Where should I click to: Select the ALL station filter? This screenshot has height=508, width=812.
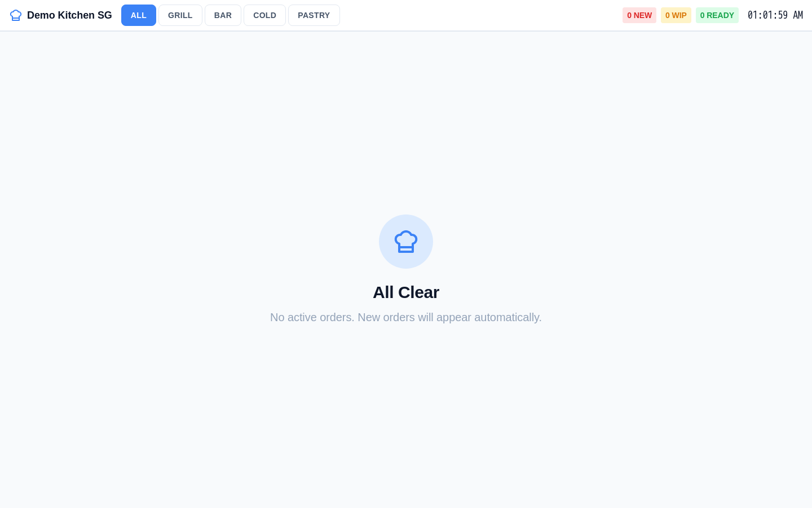click(139, 15)
